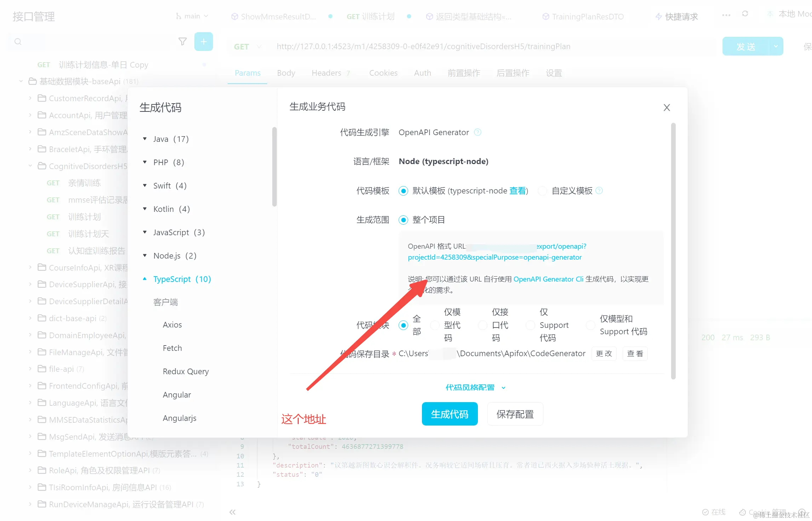Screen dimensions: 812x521
Task: Click help icon next to 自定义模板
Action: point(599,191)
